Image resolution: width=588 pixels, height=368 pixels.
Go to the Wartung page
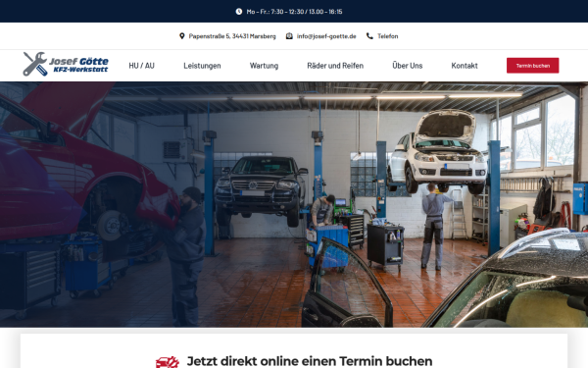click(264, 66)
